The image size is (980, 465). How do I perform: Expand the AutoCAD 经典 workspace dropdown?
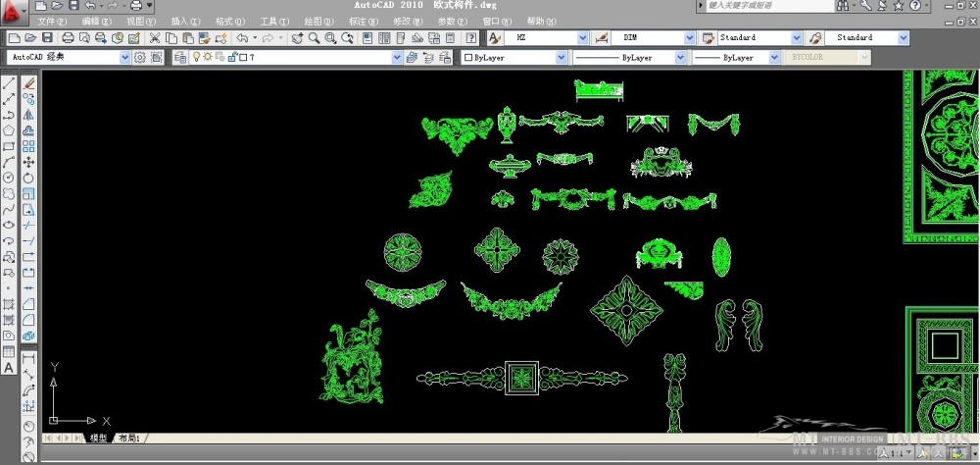pos(123,58)
